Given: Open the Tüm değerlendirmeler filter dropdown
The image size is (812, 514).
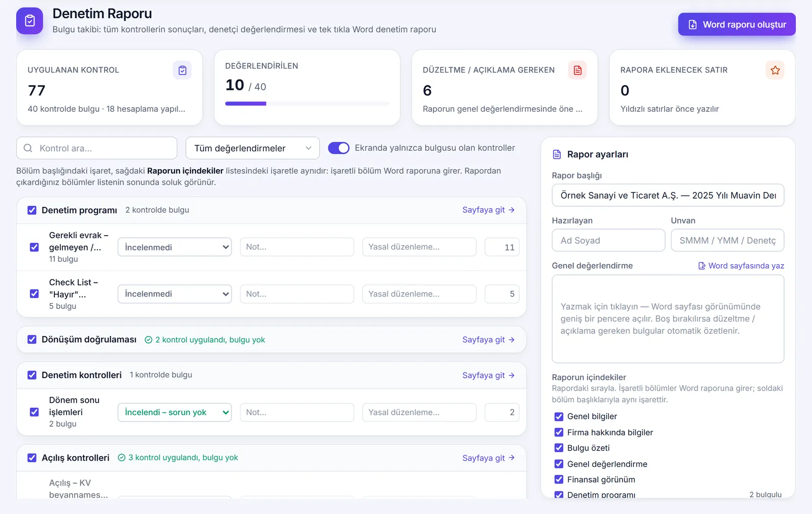Looking at the screenshot, I should [253, 148].
